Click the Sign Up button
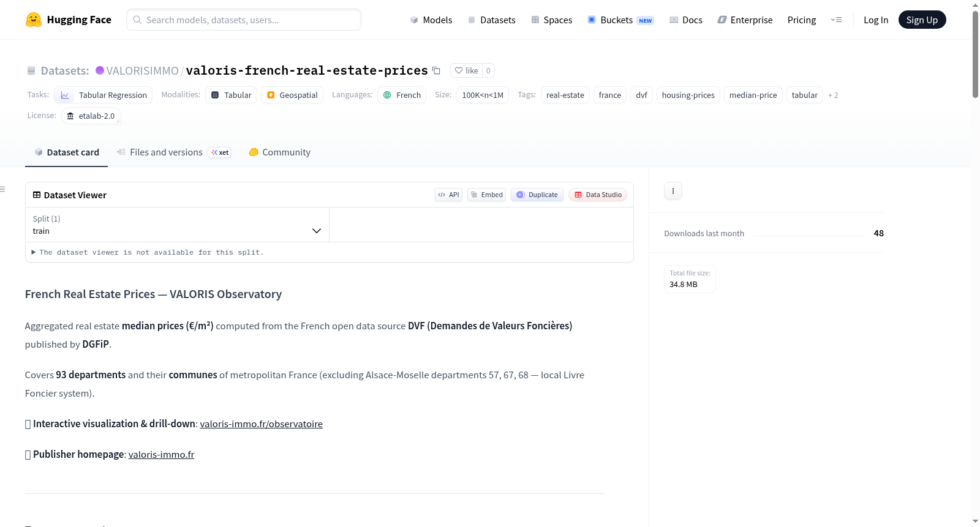The height and width of the screenshot is (527, 980). (922, 20)
